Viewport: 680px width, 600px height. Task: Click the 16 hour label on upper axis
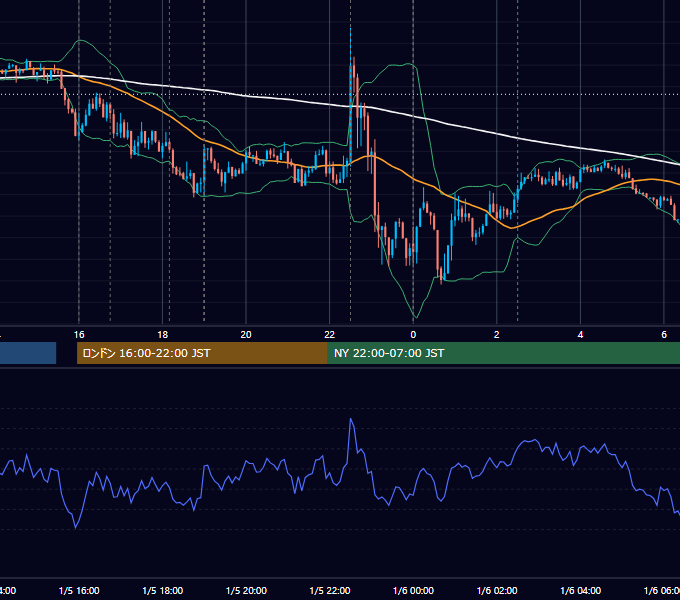(x=79, y=335)
